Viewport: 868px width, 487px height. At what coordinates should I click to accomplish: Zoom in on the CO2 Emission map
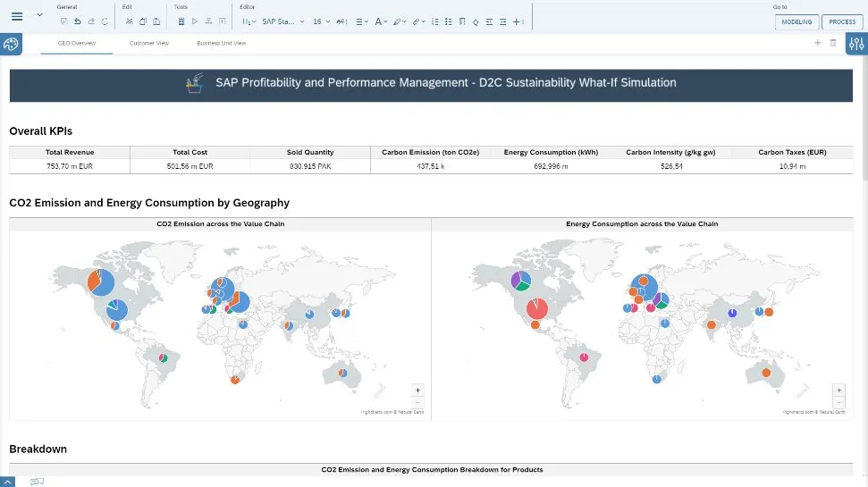tap(417, 390)
